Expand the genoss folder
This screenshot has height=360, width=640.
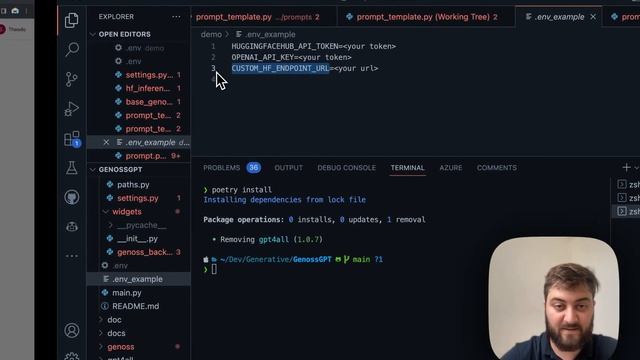[101, 347]
